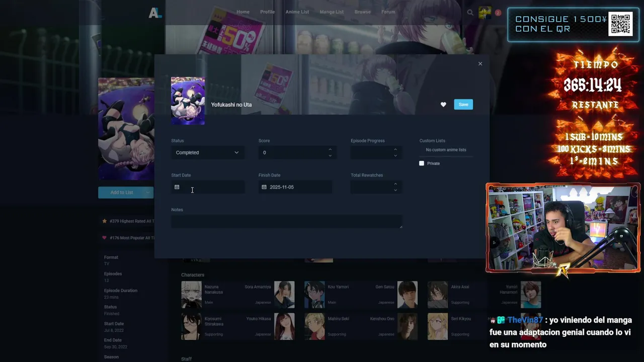Click the AniList logo icon
Image resolution: width=644 pixels, height=362 pixels.
(x=155, y=13)
